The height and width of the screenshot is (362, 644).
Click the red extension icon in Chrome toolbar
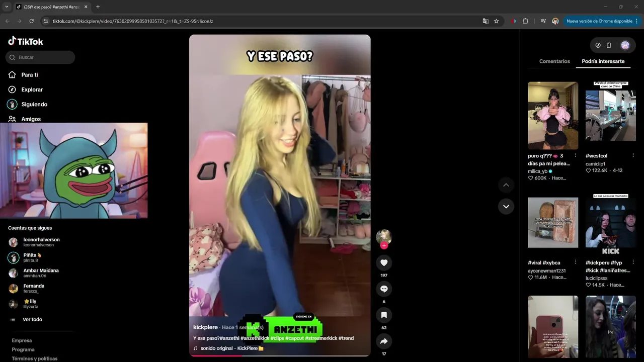513,21
